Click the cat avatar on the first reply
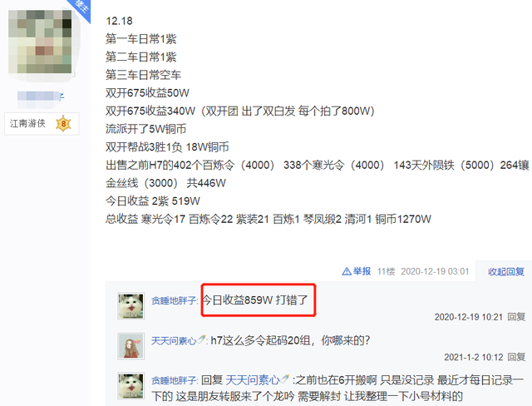The width and height of the screenshot is (532, 406). pos(131,306)
